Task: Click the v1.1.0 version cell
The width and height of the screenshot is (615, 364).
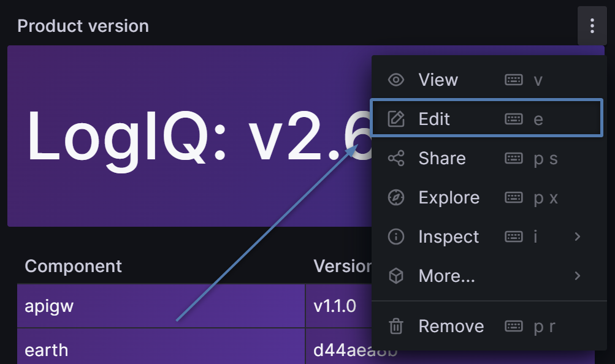Action: coord(334,306)
